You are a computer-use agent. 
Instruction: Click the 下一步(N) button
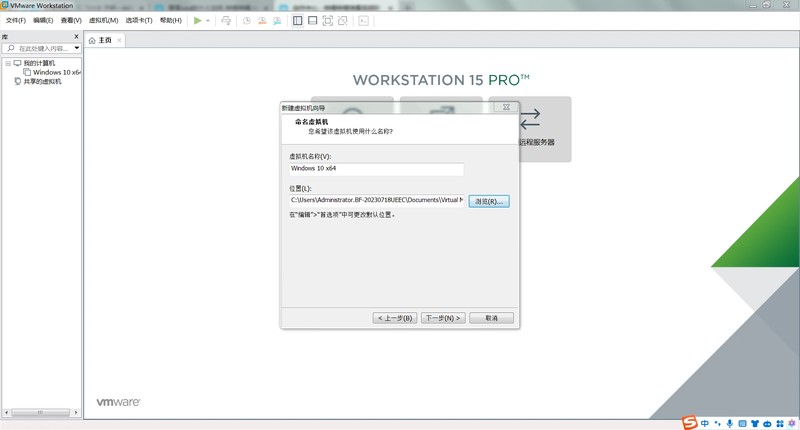click(x=443, y=318)
